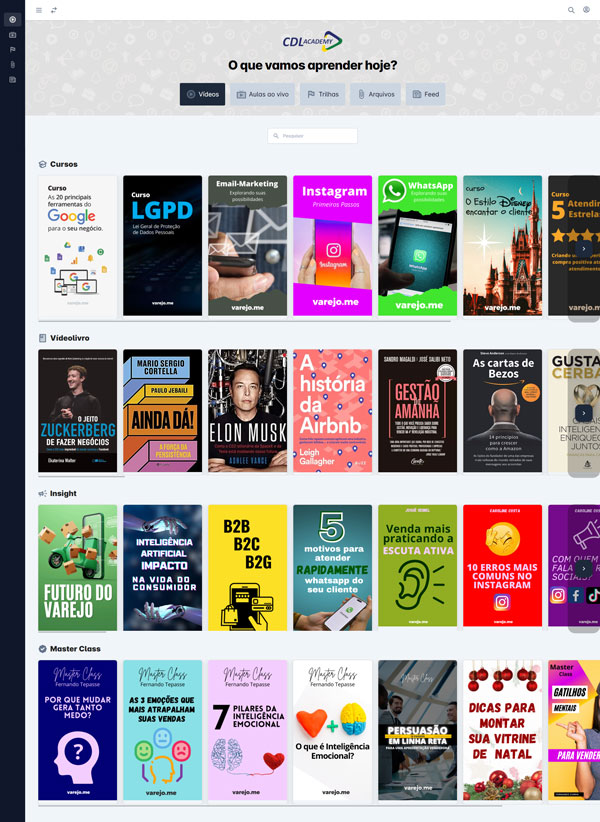Image resolution: width=600 pixels, height=822 pixels.
Task: Open the Gestão do Amanhã videobook
Action: click(418, 411)
